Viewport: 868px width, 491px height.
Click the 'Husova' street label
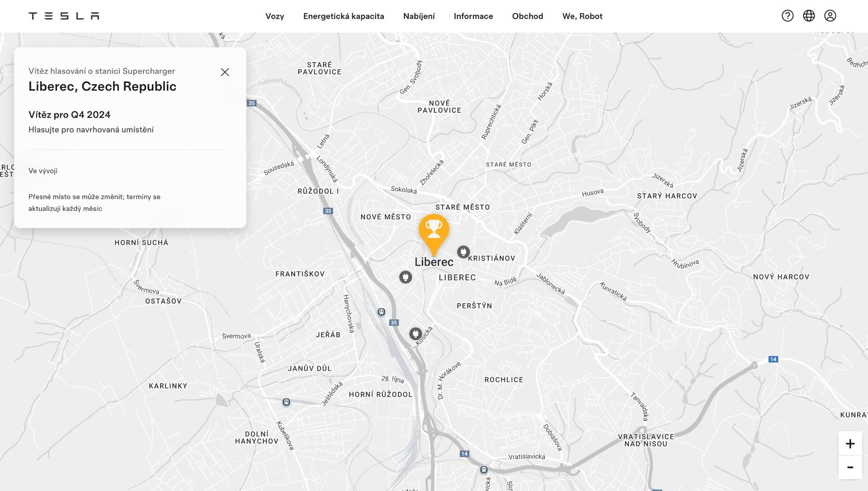click(x=593, y=193)
